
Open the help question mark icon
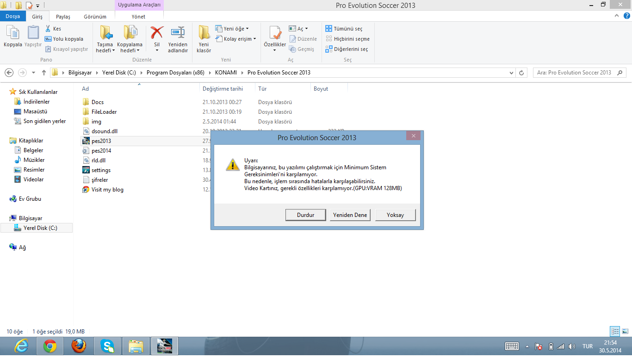(x=626, y=16)
